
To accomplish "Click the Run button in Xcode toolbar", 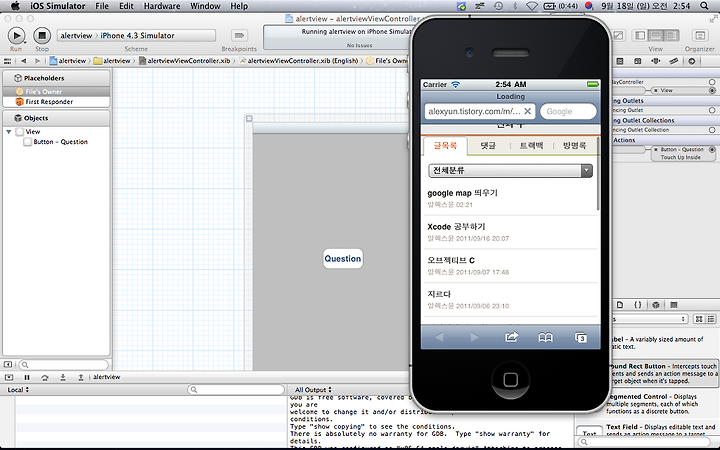I will pyautogui.click(x=17, y=35).
